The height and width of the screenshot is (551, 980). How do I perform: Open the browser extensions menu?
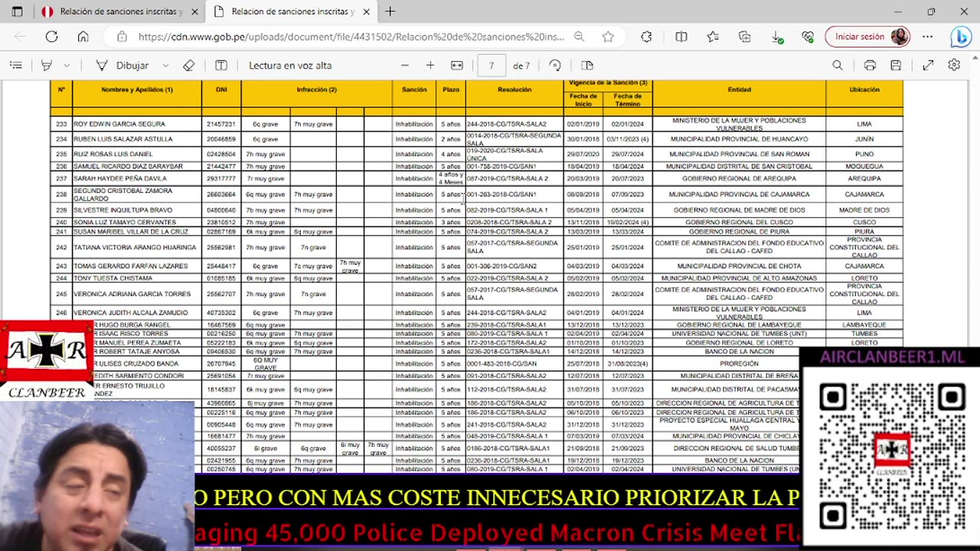(646, 36)
